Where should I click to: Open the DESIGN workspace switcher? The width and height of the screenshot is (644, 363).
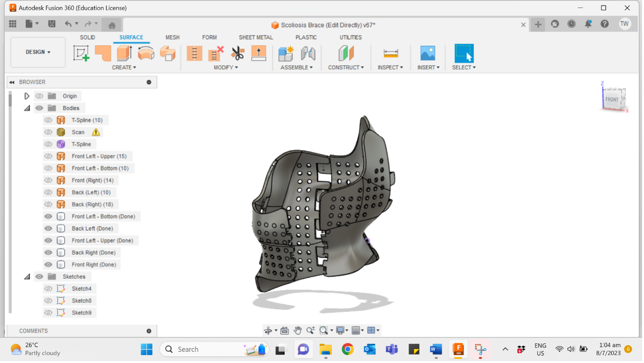click(x=37, y=52)
